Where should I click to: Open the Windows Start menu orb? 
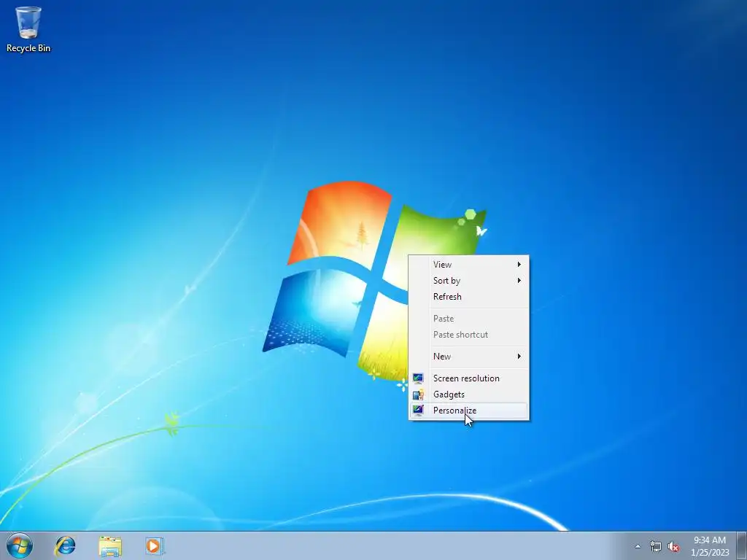pos(20,545)
